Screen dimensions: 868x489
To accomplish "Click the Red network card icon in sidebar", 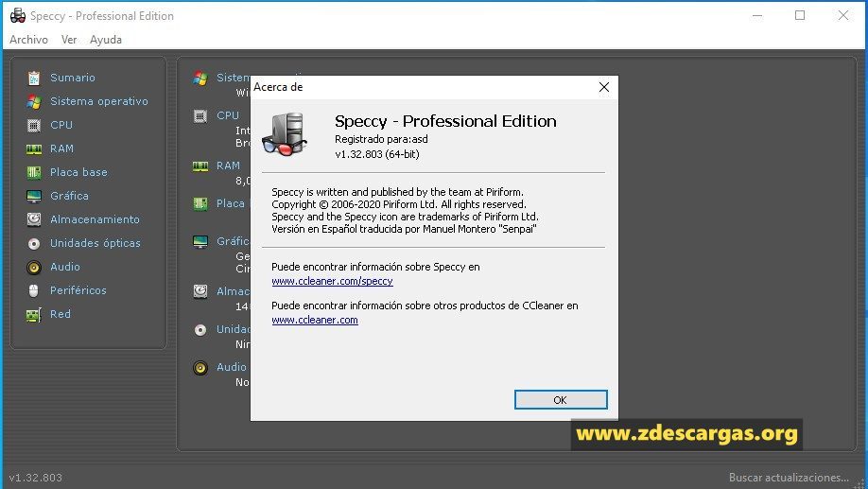I will 34,315.
